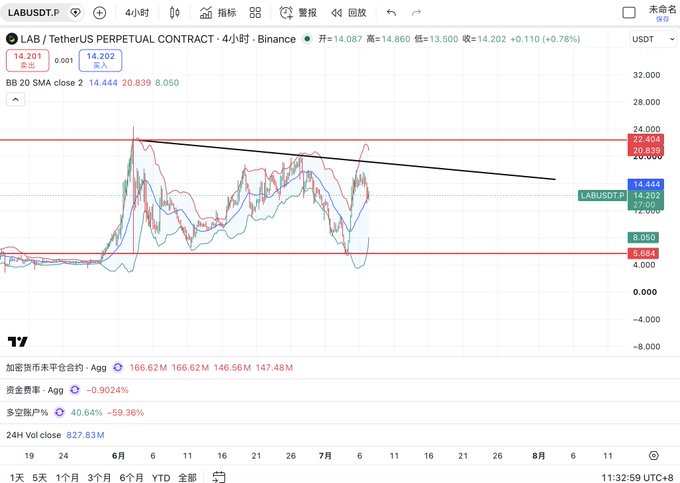Refresh icon beside 加密货币未平仓合约 Agg
Viewport: 680px width, 483px height.
[x=118, y=368]
